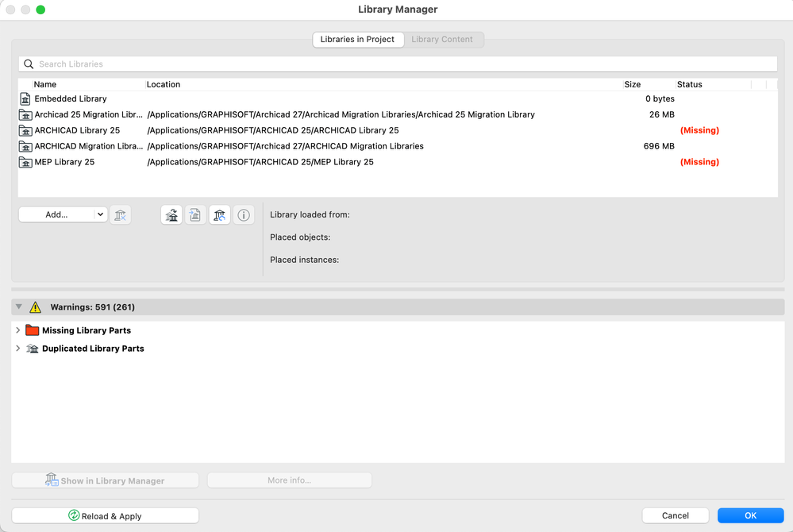Confirm with the OK button
793x532 pixels.
[x=750, y=515]
